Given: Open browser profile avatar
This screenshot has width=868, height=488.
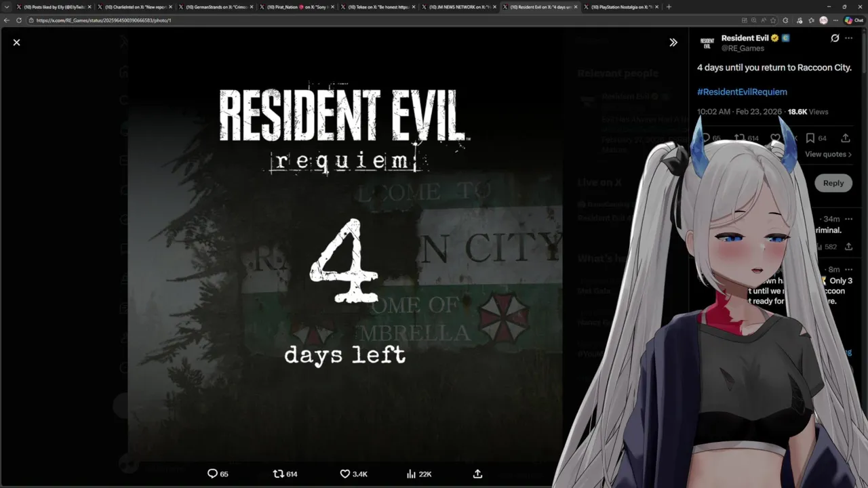Looking at the screenshot, I should pos(823,20).
